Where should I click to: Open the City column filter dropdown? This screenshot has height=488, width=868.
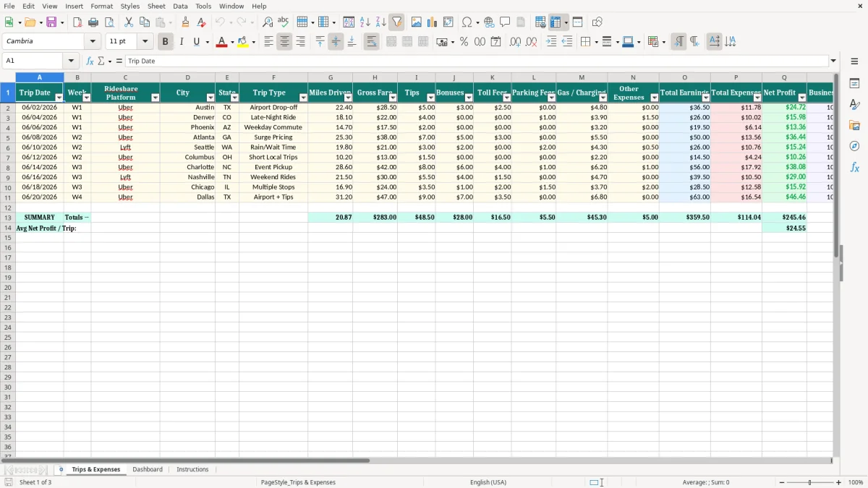click(210, 98)
